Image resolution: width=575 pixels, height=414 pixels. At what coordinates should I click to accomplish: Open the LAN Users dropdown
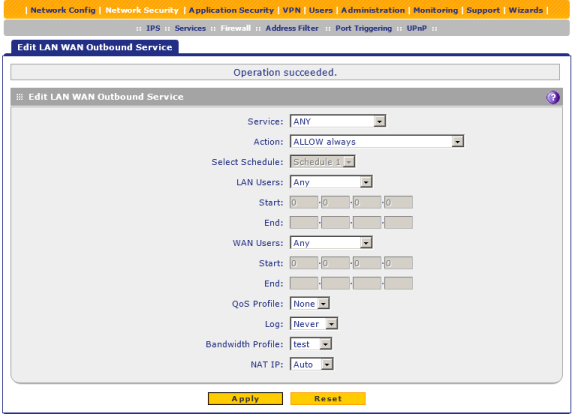[x=331, y=182]
